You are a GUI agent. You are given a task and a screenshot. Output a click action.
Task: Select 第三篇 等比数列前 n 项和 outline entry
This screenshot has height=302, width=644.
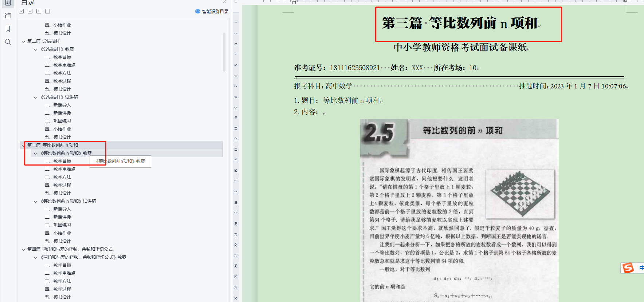click(52, 145)
